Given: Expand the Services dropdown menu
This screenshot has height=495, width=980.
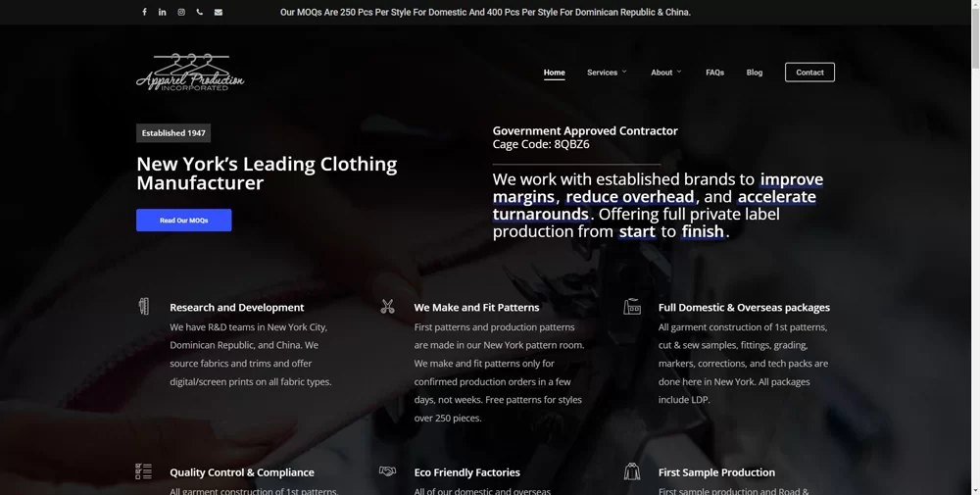Looking at the screenshot, I should pyautogui.click(x=607, y=73).
